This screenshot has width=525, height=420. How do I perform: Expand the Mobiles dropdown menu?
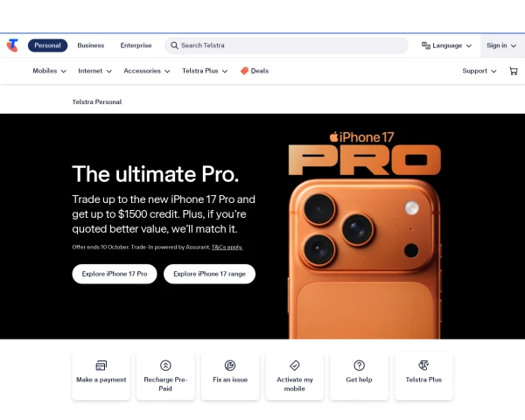pos(49,71)
